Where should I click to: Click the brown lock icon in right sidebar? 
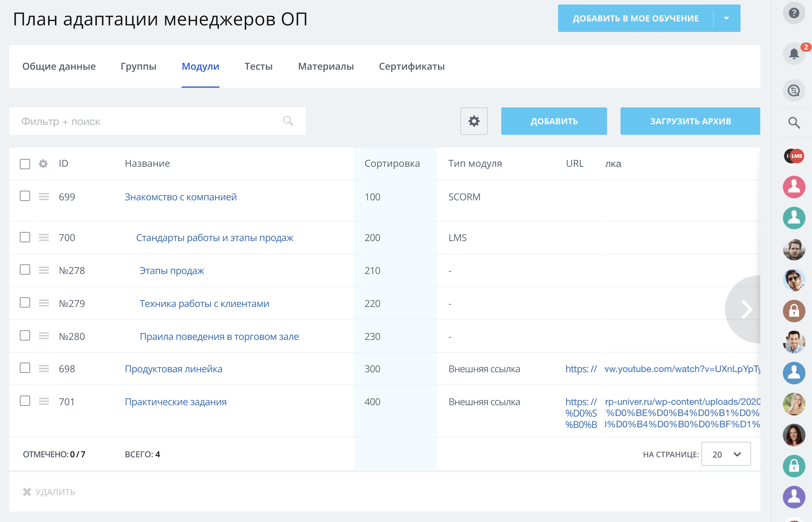pyautogui.click(x=794, y=312)
